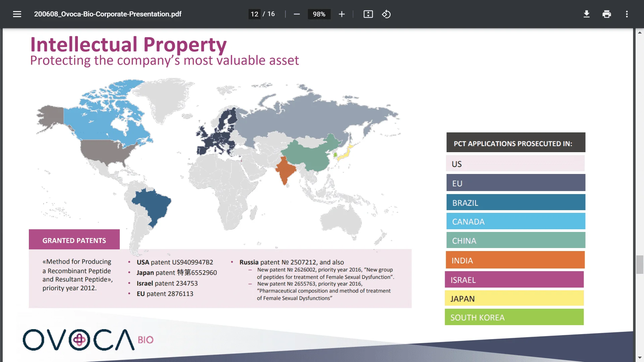Click 'Israel patent 234753' text

[167, 283]
